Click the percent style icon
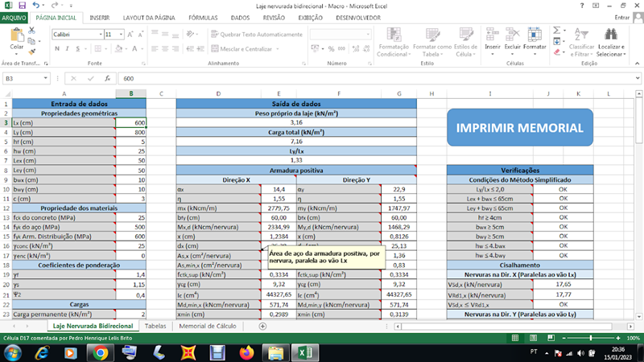 pos(331,48)
